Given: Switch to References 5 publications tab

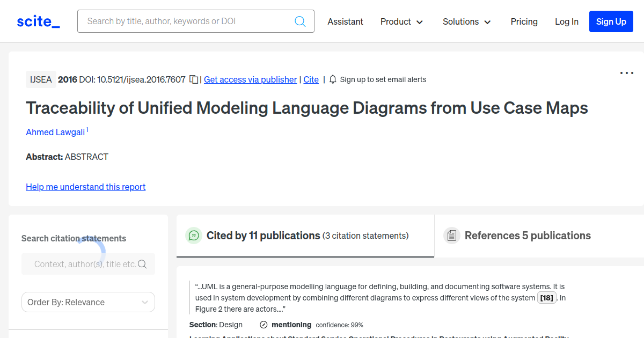Looking at the screenshot, I should pos(527,236).
